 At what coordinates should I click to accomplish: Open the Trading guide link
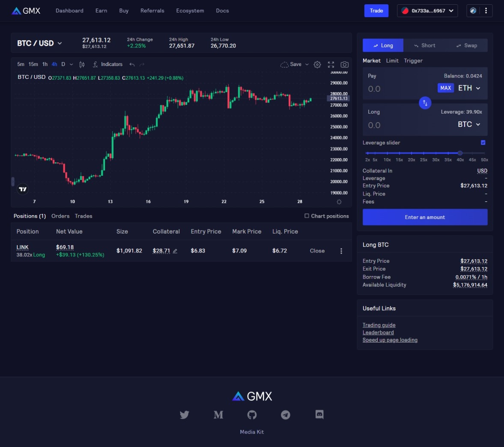379,325
